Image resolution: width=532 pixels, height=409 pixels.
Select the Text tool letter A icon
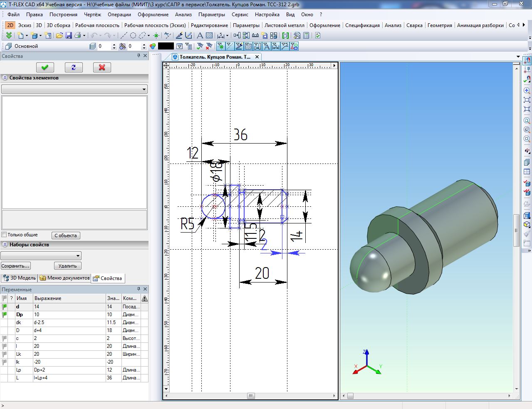pos(200,36)
